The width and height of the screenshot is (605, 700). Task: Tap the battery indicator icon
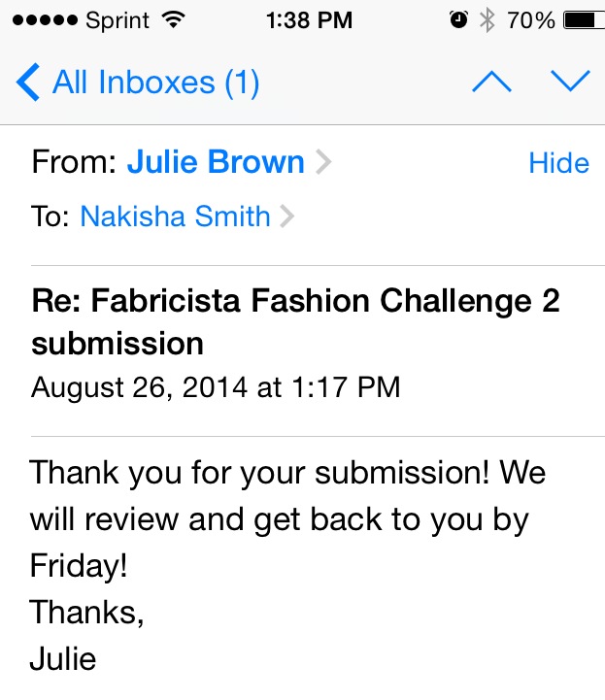584,20
